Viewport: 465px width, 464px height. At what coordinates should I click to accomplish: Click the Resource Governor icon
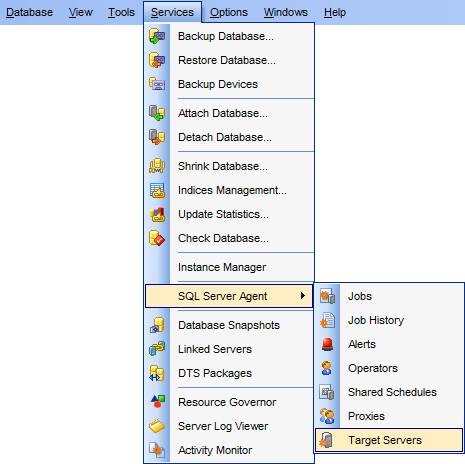pos(157,402)
